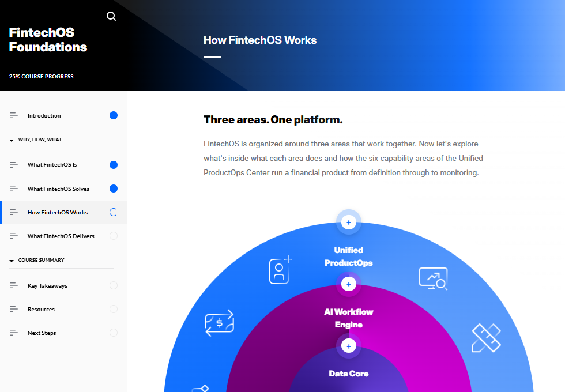This screenshot has width=565, height=392.
Task: Click the Three areas. One platform. heading
Action: [273, 120]
